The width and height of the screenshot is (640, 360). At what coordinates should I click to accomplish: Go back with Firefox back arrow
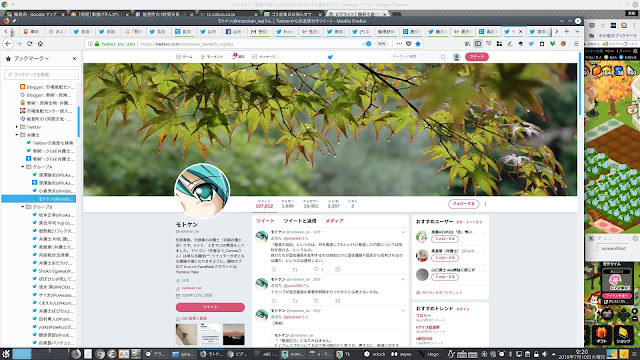8,44
